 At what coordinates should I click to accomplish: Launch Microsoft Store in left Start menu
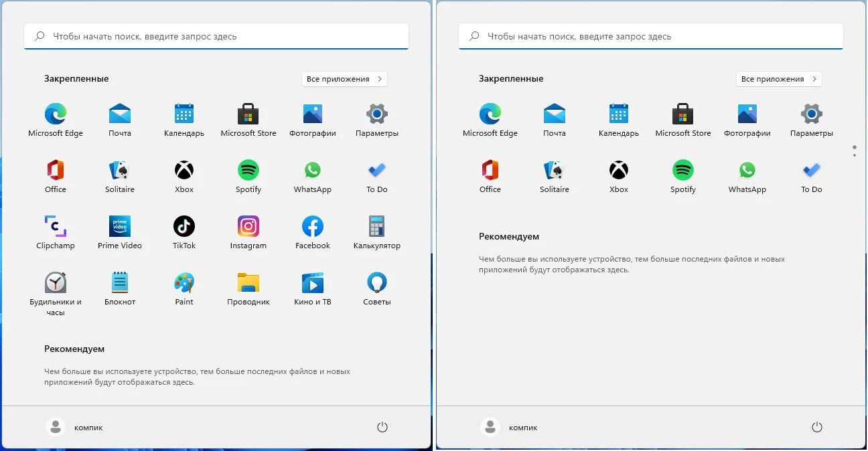pos(248,120)
